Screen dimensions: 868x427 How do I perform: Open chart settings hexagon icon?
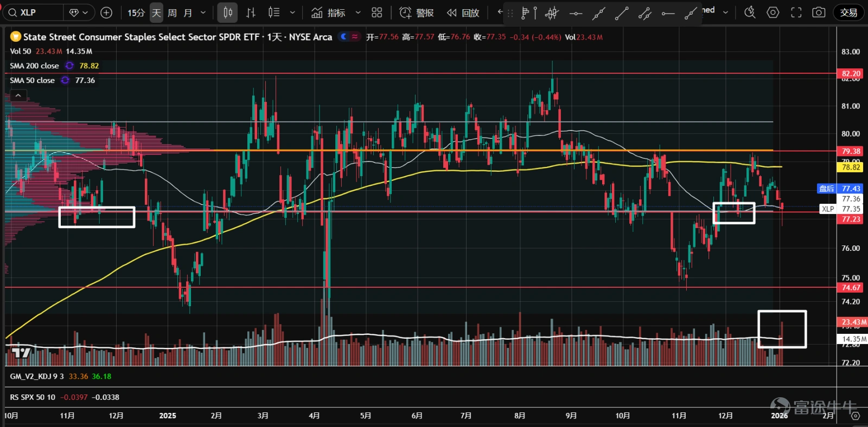(773, 12)
